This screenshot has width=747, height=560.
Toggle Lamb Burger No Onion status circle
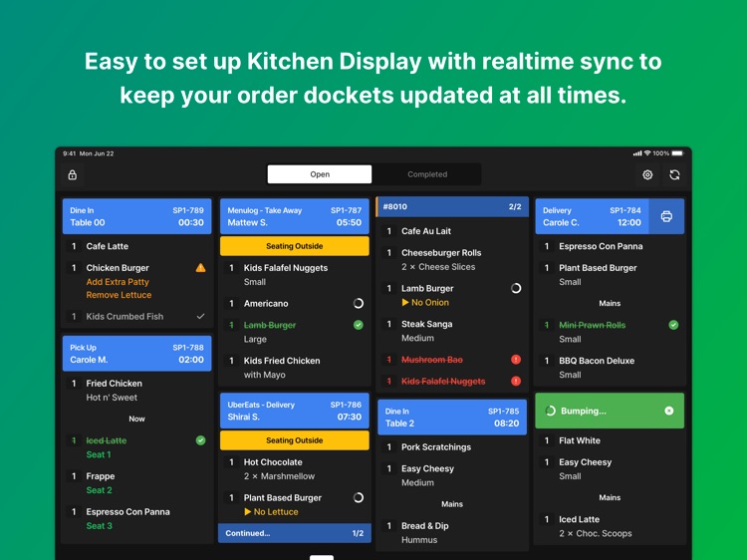pyautogui.click(x=516, y=288)
